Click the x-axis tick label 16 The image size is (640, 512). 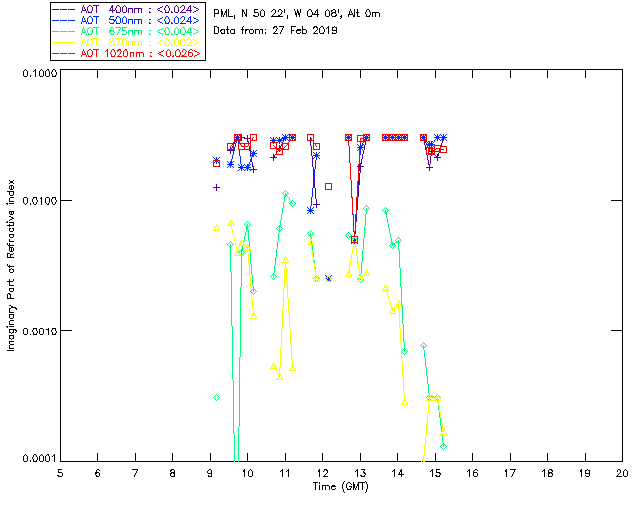tap(473, 473)
